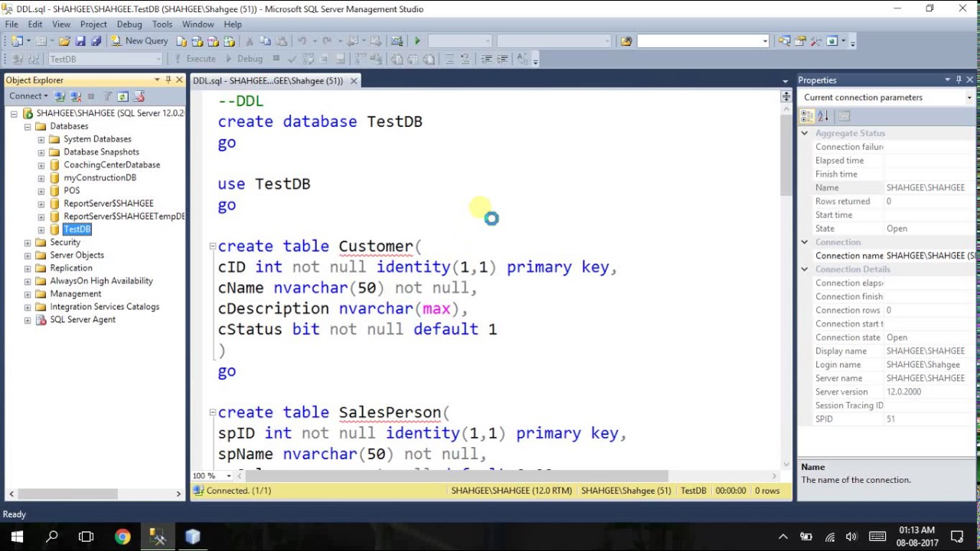The width and height of the screenshot is (980, 551).
Task: Click the Activity Monitor icon in toolbar
Action: coord(397,41)
